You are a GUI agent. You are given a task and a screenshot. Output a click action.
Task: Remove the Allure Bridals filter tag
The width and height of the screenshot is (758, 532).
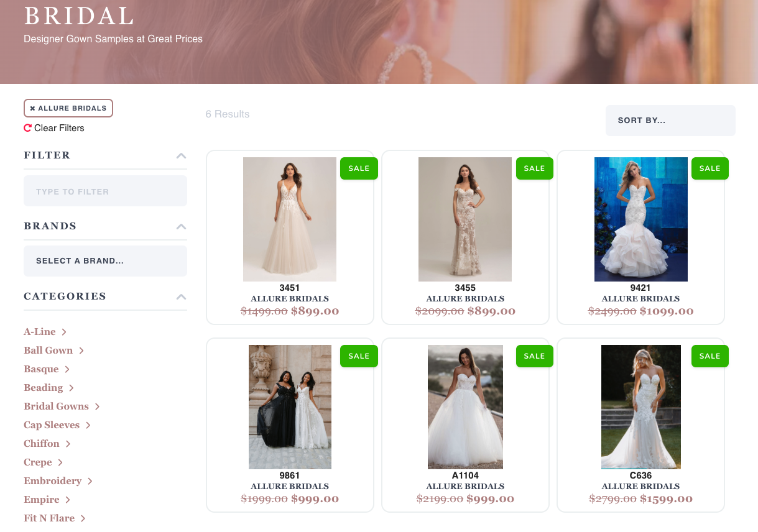click(x=68, y=108)
